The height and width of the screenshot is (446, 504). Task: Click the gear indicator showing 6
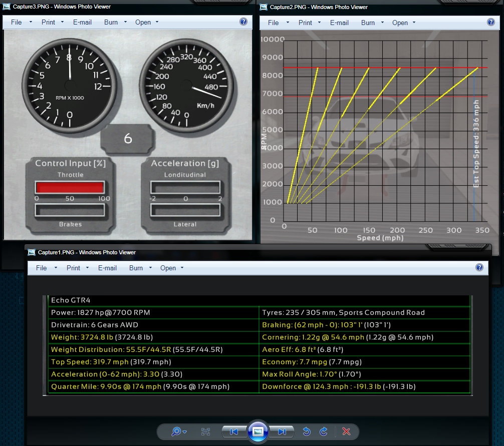128,138
